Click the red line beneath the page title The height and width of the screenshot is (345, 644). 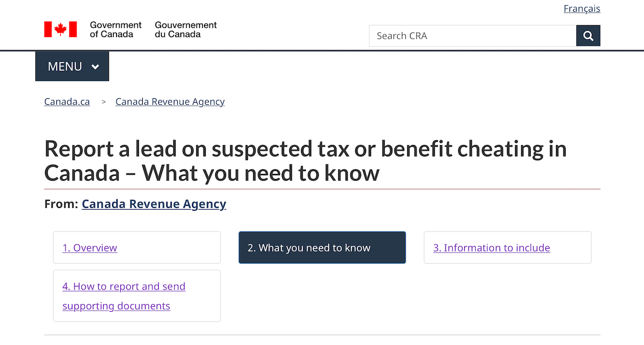tap(322, 189)
